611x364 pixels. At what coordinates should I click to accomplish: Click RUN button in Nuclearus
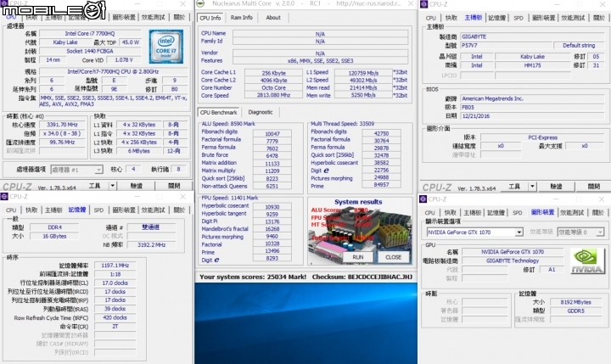pos(358,257)
